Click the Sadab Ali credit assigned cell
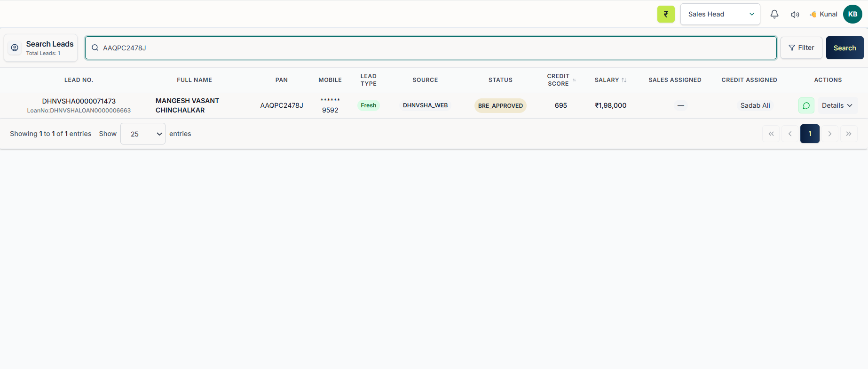This screenshot has width=868, height=369. point(755,105)
